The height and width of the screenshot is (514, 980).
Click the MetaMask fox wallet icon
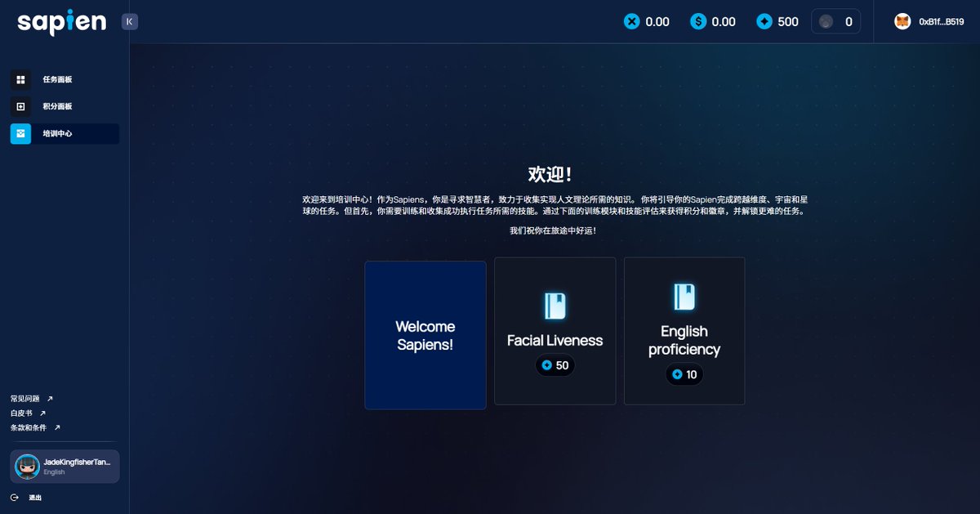tap(902, 22)
